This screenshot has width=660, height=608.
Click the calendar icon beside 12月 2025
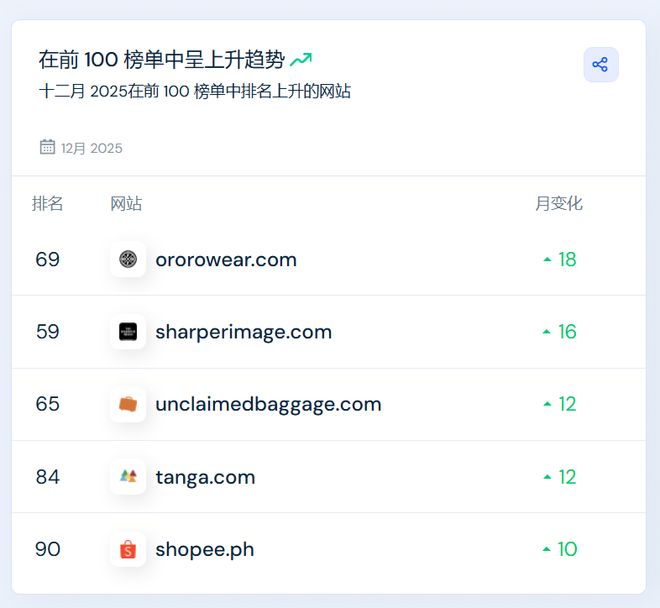coord(47,147)
